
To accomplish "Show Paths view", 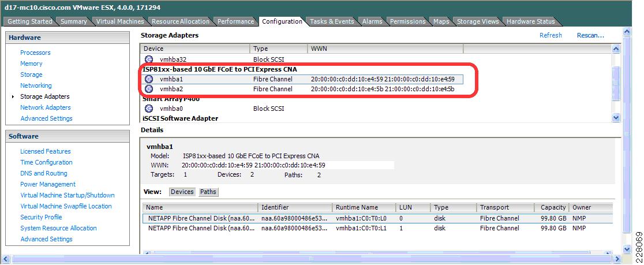I will click(x=208, y=192).
